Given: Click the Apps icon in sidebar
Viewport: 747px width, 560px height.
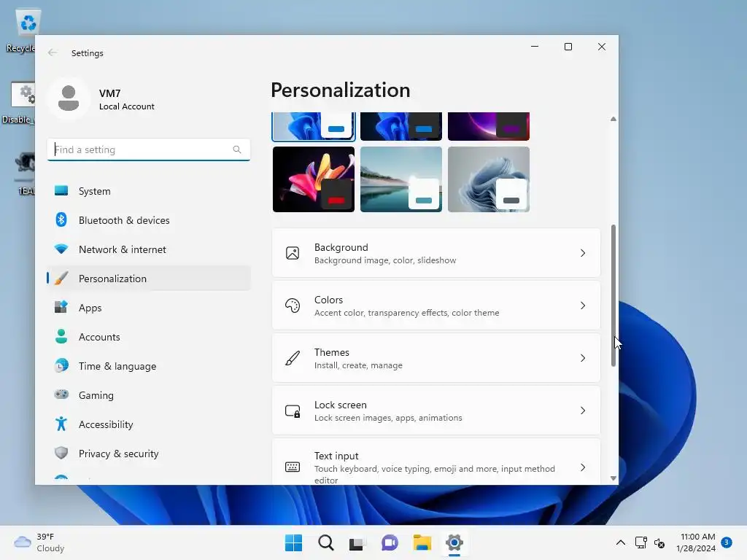Looking at the screenshot, I should [x=61, y=307].
